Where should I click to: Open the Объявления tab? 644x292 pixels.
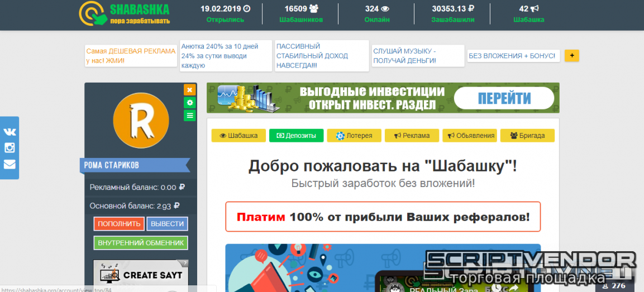click(x=469, y=136)
